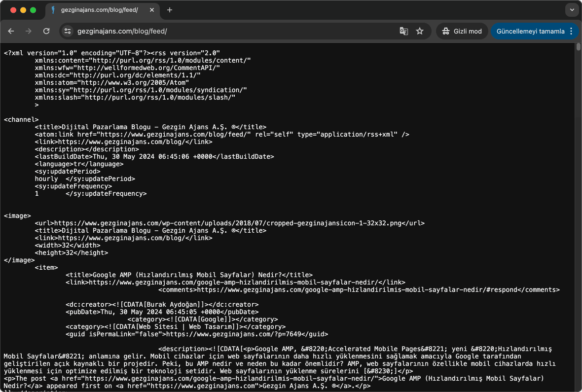Screen dimensions: 582x392
Task: Click the guid isPermaLink ?p=7649 line
Action: point(197,334)
